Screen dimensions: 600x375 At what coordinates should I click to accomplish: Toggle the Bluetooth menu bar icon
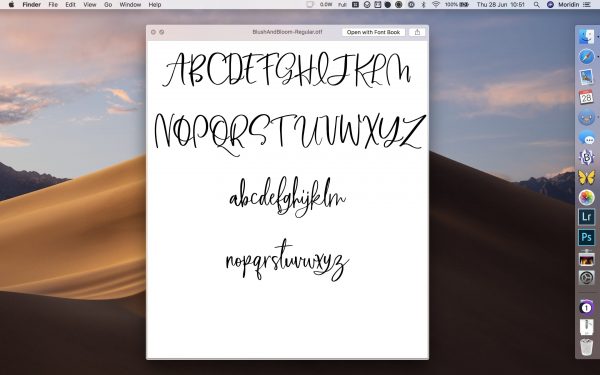[x=423, y=5]
